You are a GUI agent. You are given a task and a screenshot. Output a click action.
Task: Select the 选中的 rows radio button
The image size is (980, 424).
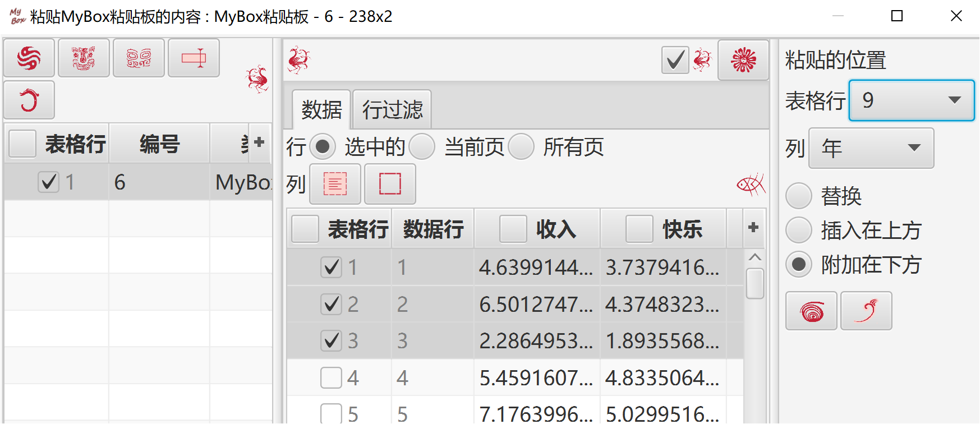323,147
